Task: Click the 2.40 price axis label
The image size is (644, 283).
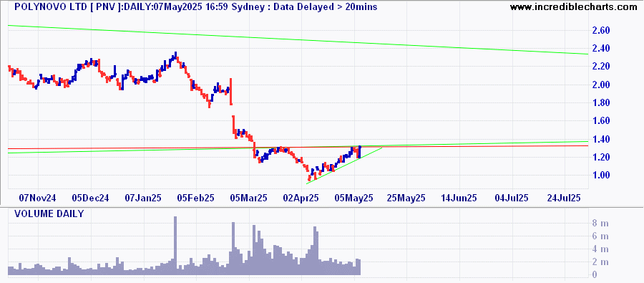Action: (600, 49)
